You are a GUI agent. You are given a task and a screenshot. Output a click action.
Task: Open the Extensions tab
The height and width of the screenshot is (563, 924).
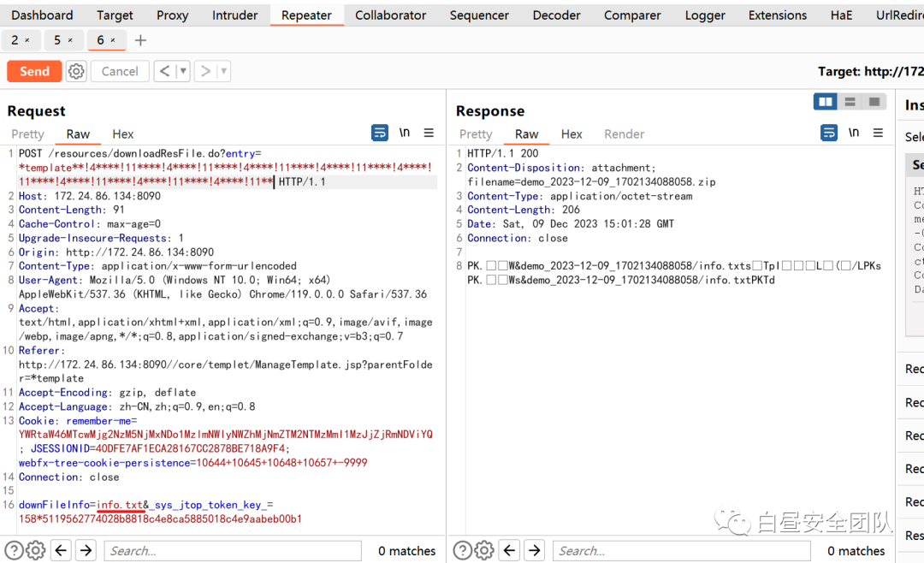click(x=777, y=15)
